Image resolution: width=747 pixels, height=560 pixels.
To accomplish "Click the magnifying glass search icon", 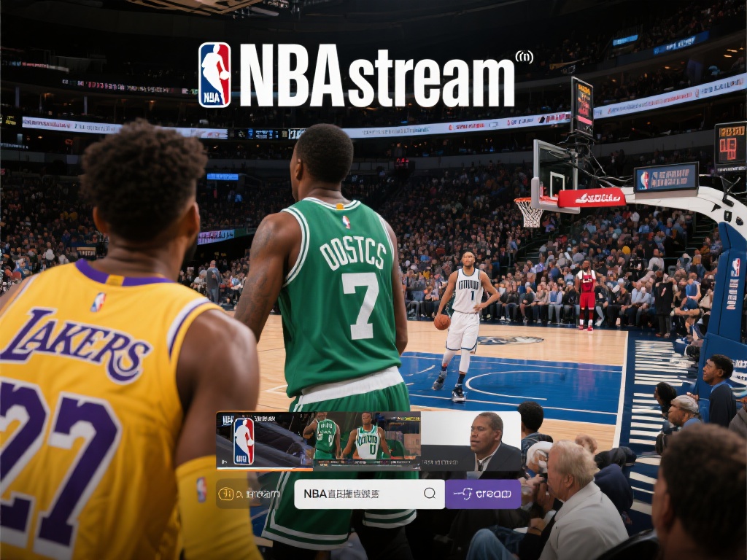I will (429, 493).
